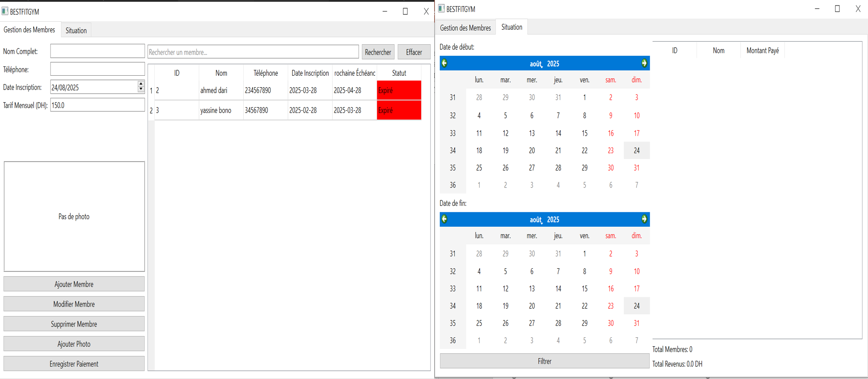Switch to Situation tab in left window
The width and height of the screenshot is (868, 379).
76,30
